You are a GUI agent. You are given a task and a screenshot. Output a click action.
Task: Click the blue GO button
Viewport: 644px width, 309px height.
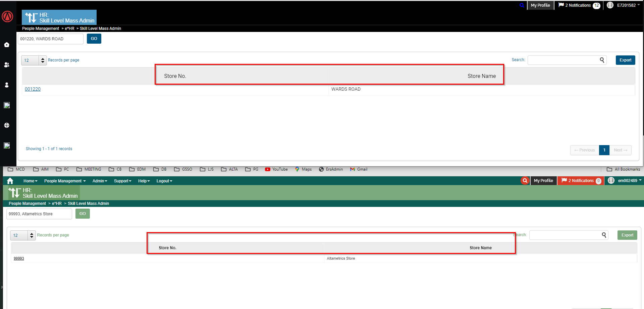click(94, 39)
